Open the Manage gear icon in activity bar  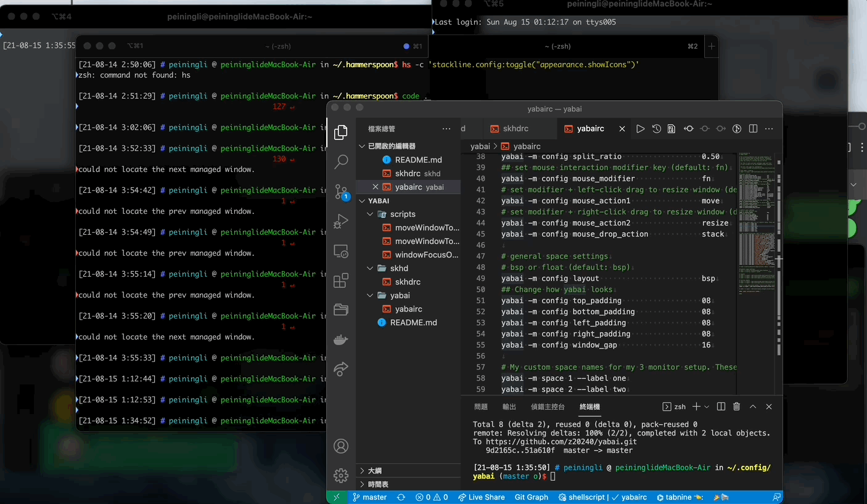point(341,475)
